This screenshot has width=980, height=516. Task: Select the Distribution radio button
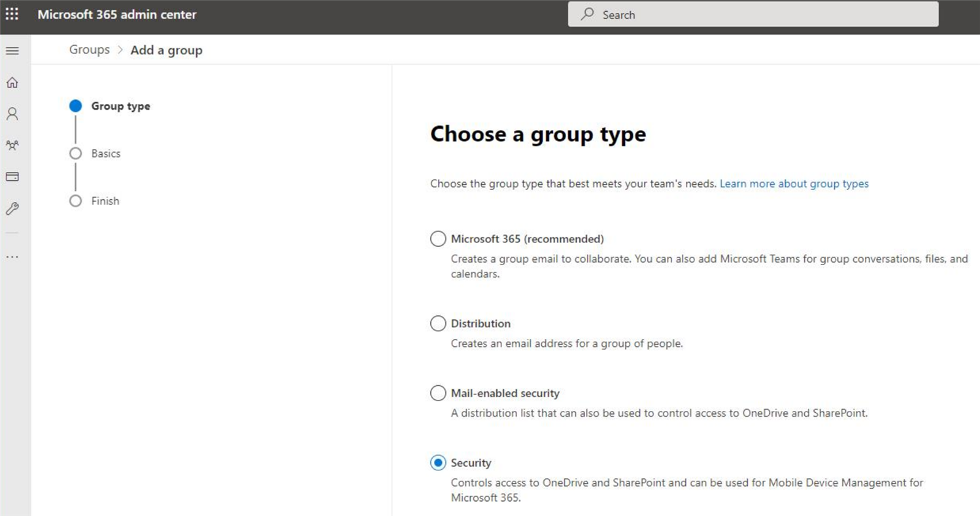(438, 323)
